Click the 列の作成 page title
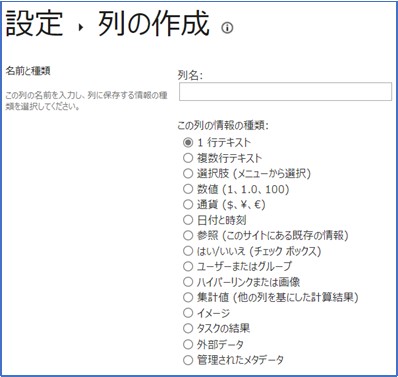The width and height of the screenshot is (398, 377). pyautogui.click(x=154, y=24)
